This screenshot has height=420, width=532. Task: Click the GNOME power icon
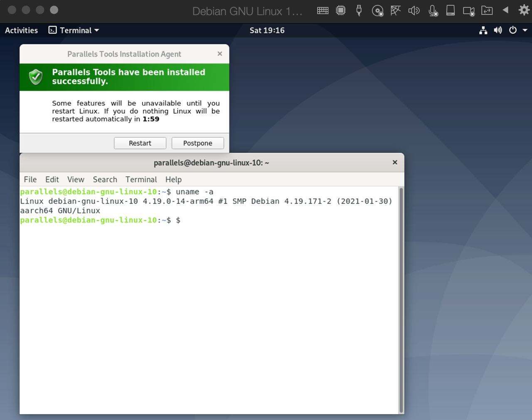[x=513, y=30]
